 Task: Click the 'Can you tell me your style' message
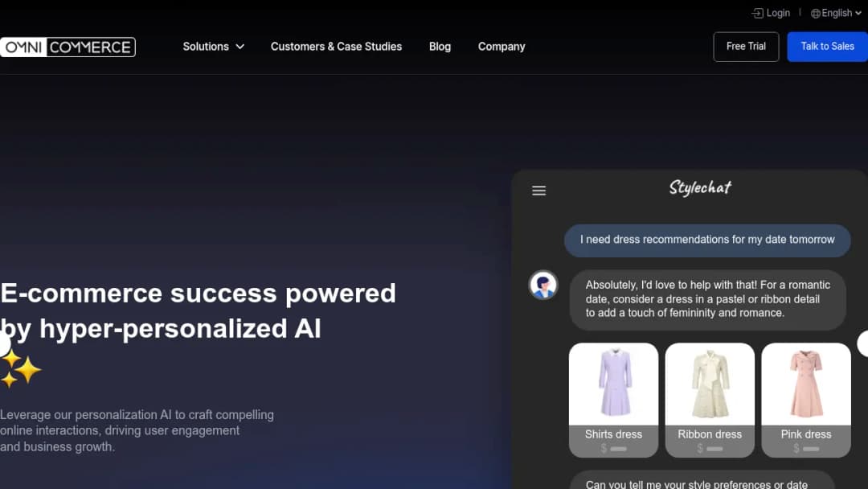702,480
